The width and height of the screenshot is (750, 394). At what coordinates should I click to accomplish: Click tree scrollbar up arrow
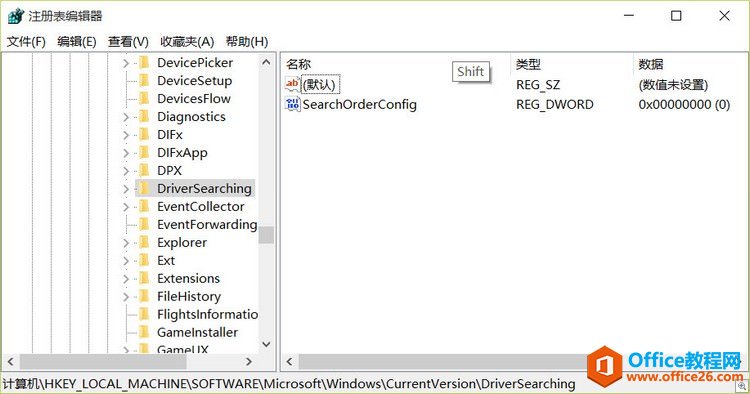(x=266, y=62)
